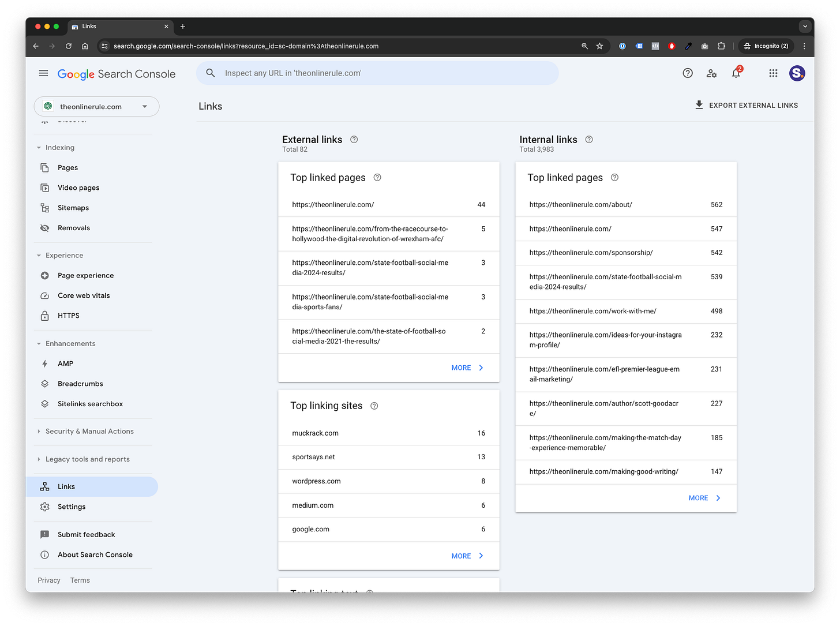Collapse the Indexing section
Screen dimensions: 840x626
[39, 148]
